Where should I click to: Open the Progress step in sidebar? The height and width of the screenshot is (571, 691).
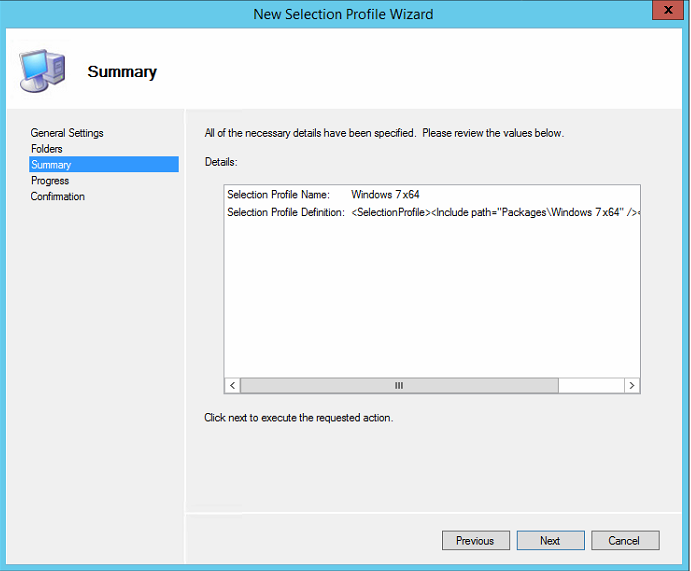click(x=50, y=181)
